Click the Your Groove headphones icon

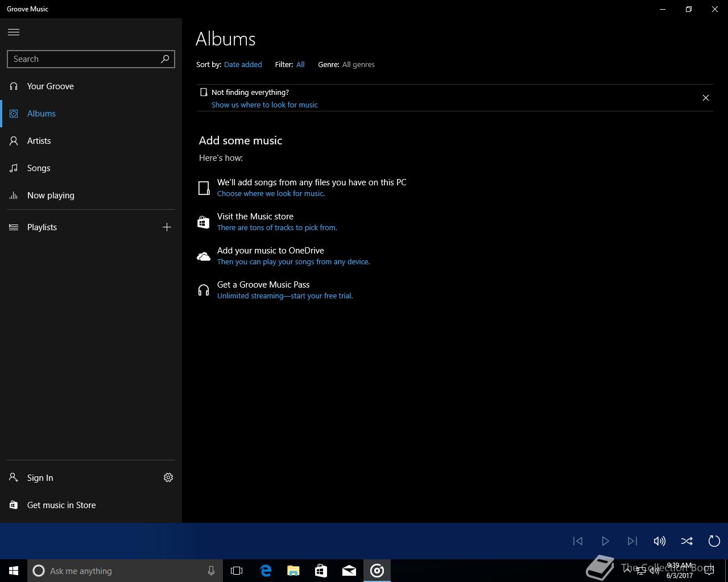click(x=14, y=86)
